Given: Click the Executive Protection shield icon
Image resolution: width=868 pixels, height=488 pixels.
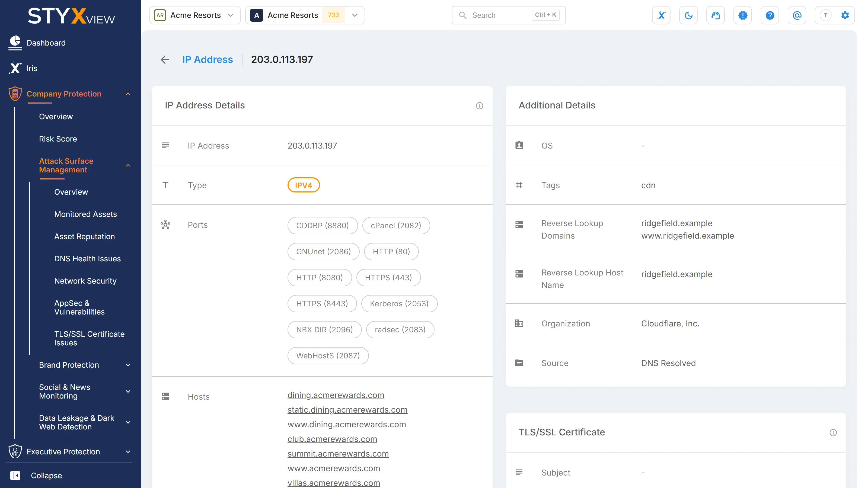Looking at the screenshot, I should (15, 451).
